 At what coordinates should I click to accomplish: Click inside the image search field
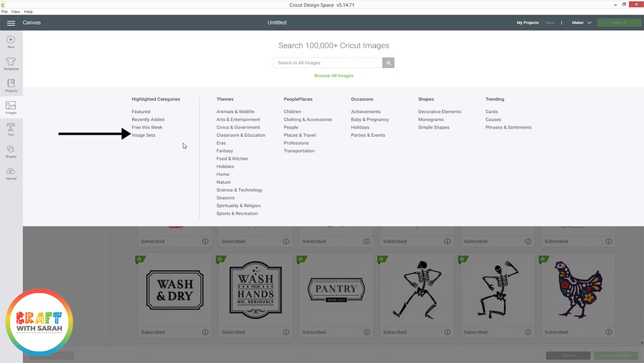(327, 63)
